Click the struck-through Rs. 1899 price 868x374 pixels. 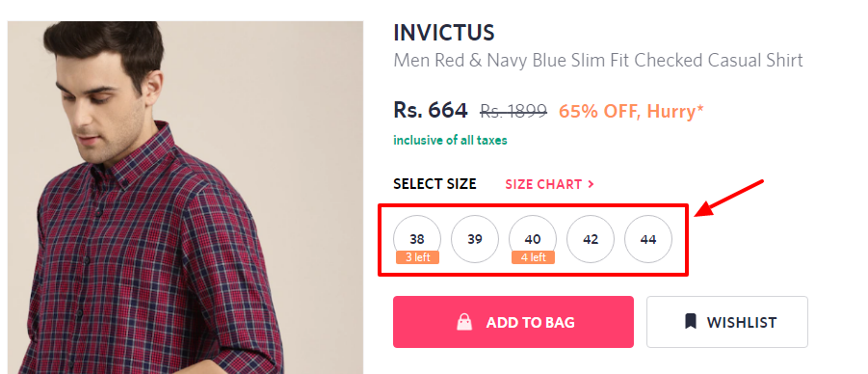click(513, 112)
